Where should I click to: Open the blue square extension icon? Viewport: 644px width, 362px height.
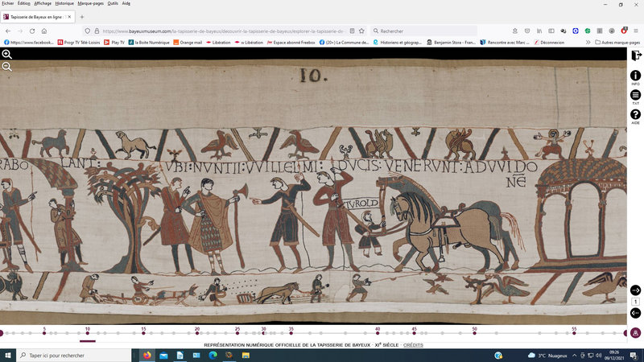[x=576, y=31]
